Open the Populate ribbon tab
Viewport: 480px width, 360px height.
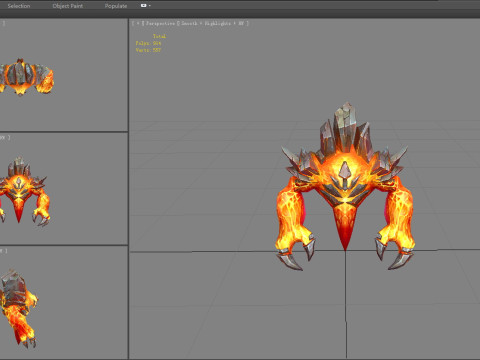(x=116, y=6)
